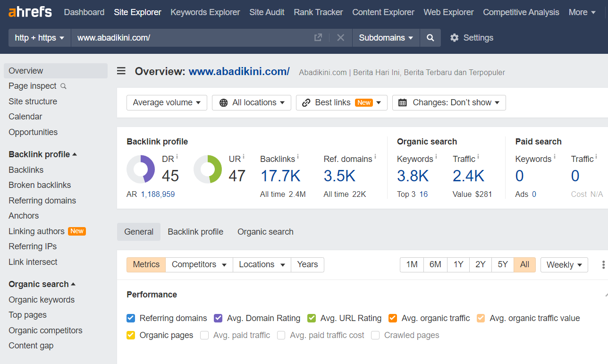Screen dimensions: 608x364
Task: Open Broken backlinks in sidebar
Action: (40, 185)
